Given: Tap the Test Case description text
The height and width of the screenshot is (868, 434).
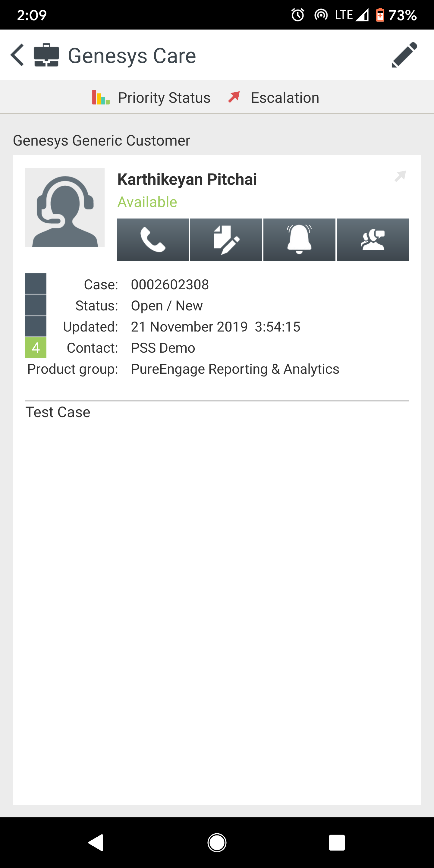Looking at the screenshot, I should point(58,412).
